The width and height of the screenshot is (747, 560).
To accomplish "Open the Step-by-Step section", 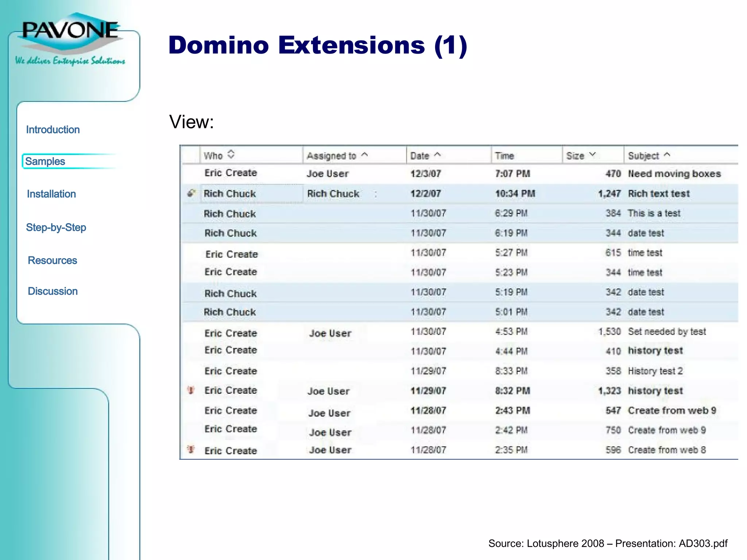I will point(56,227).
